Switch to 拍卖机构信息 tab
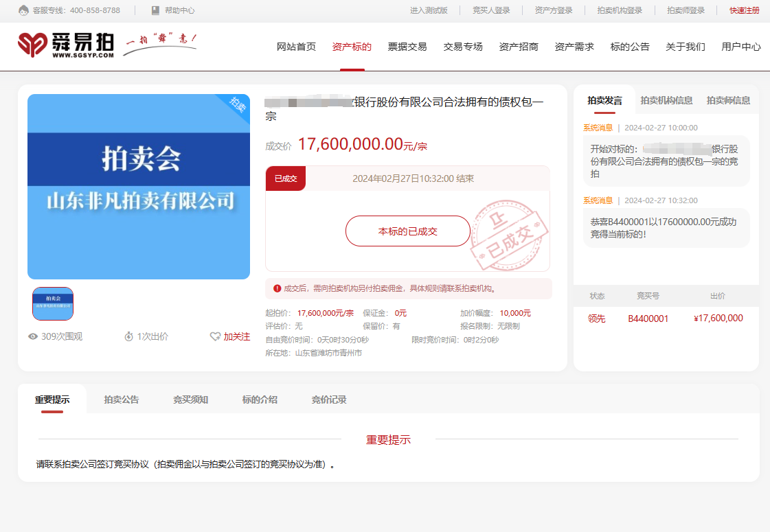 pos(666,101)
